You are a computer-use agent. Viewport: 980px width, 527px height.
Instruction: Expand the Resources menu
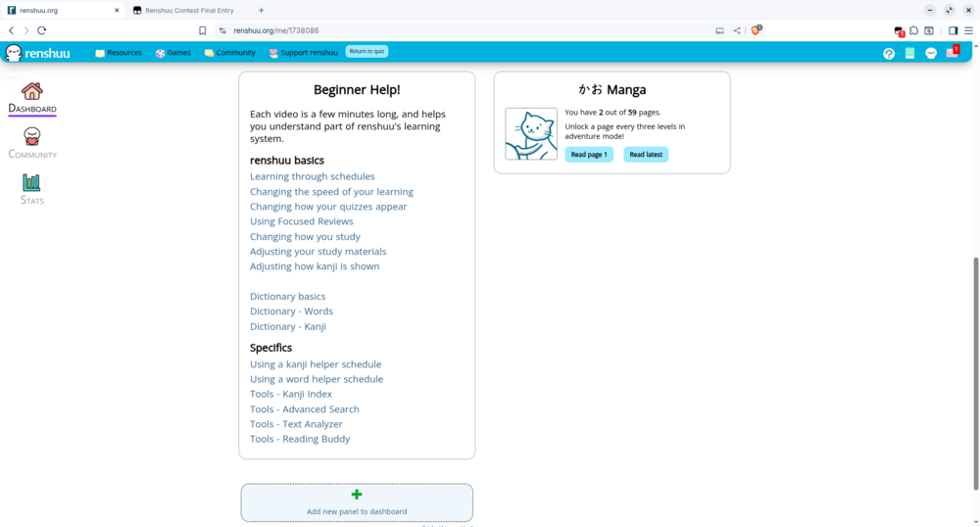[x=119, y=53]
